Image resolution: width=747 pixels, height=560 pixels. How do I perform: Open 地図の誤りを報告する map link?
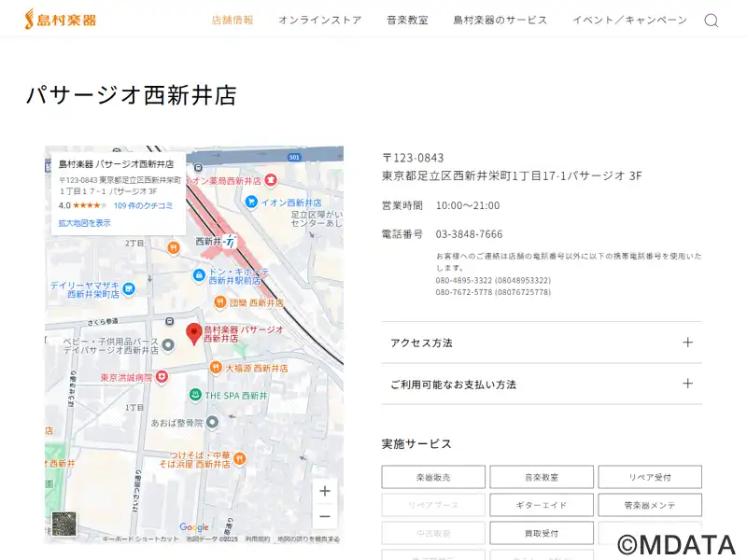pyautogui.click(x=309, y=539)
